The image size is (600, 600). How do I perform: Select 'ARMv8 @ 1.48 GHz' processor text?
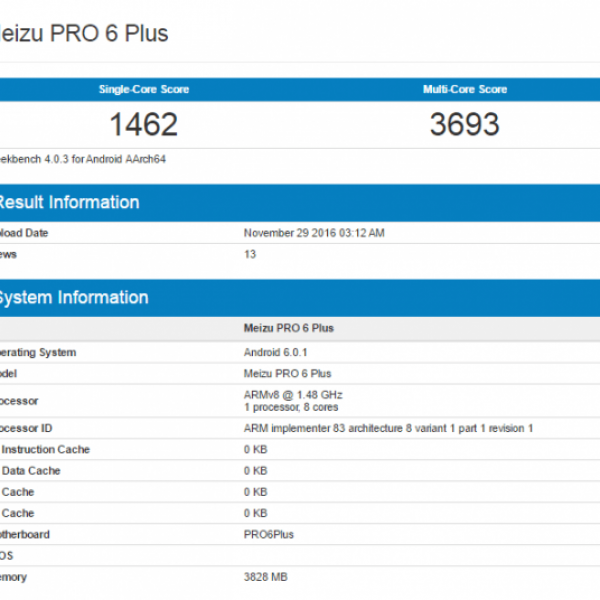click(293, 395)
